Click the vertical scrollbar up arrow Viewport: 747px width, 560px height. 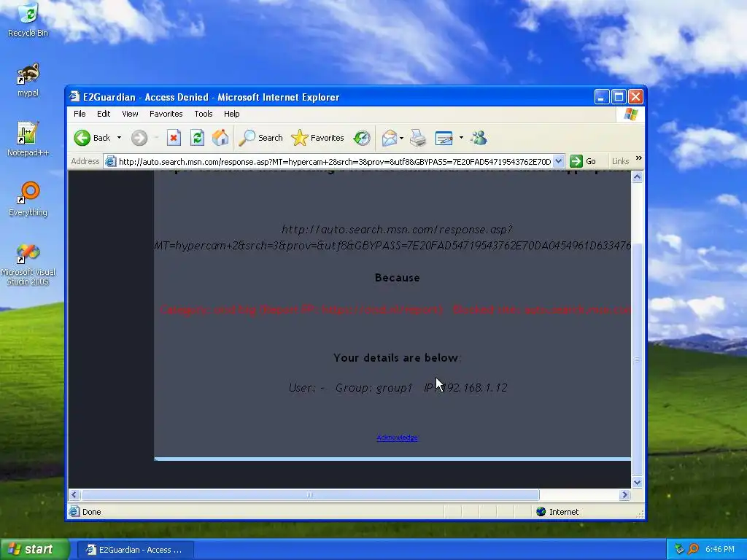[x=637, y=176]
